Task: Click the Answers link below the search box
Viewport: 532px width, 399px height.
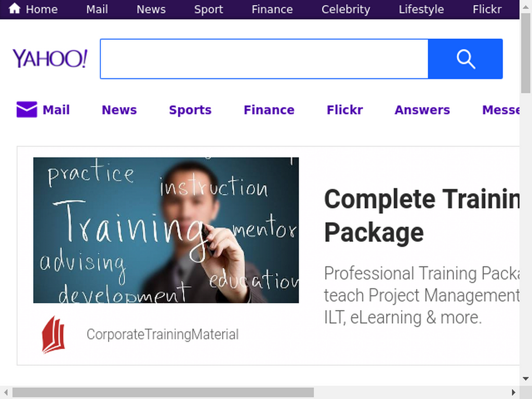Action: tap(422, 110)
